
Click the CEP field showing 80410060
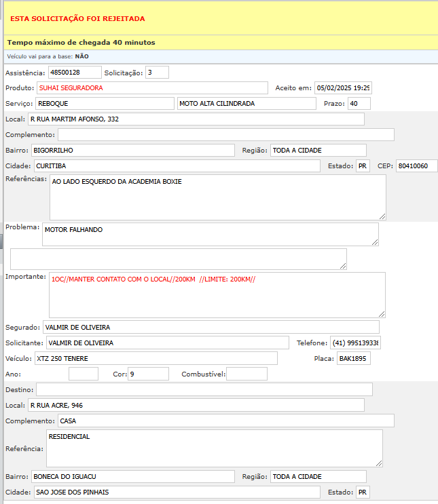tap(416, 166)
